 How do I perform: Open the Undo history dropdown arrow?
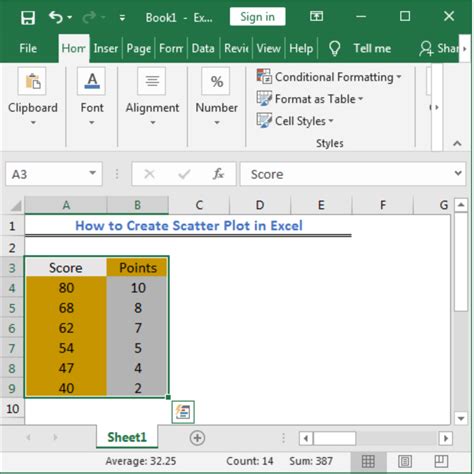coord(69,17)
